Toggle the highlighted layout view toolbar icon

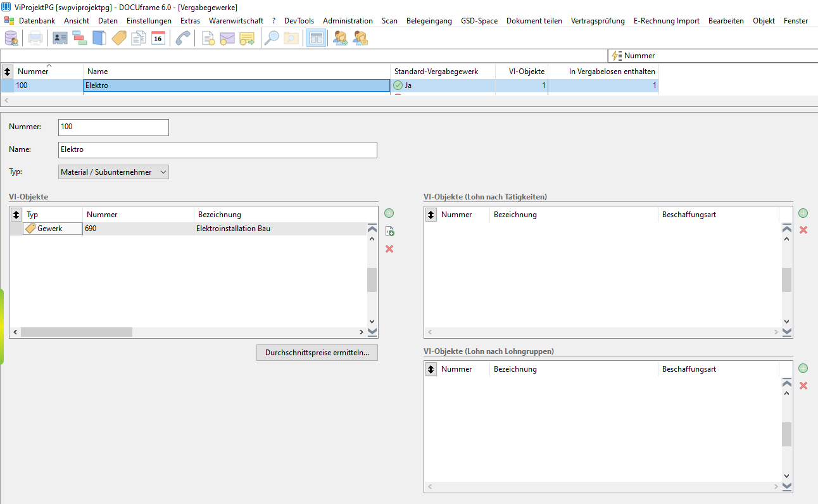point(316,38)
